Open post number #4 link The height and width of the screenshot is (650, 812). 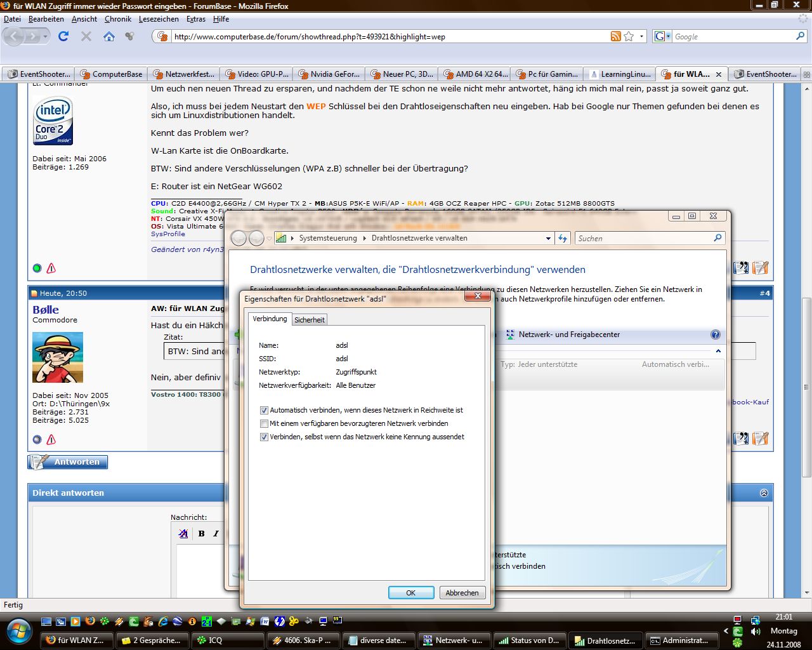click(764, 293)
